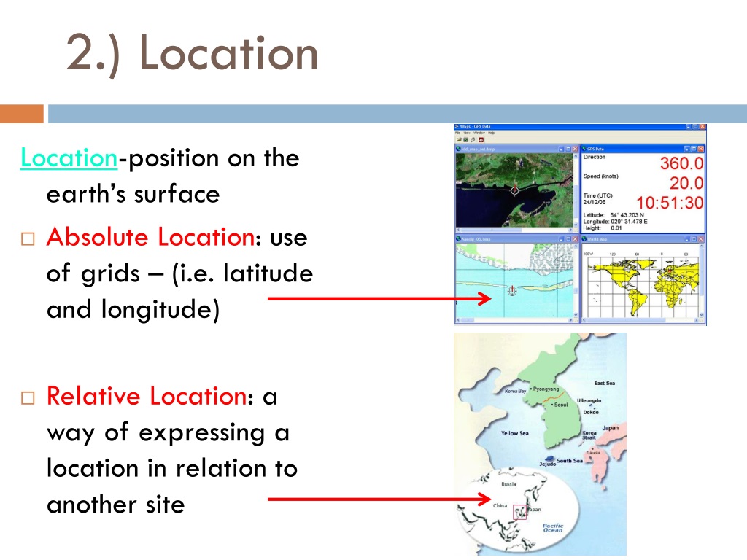This screenshot has width=747, height=560.
Task: Open the Help menu in the GPS app
Action: tap(491, 133)
